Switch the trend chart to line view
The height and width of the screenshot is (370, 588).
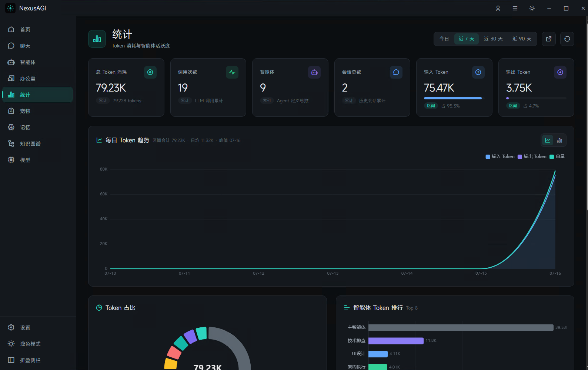(x=548, y=140)
